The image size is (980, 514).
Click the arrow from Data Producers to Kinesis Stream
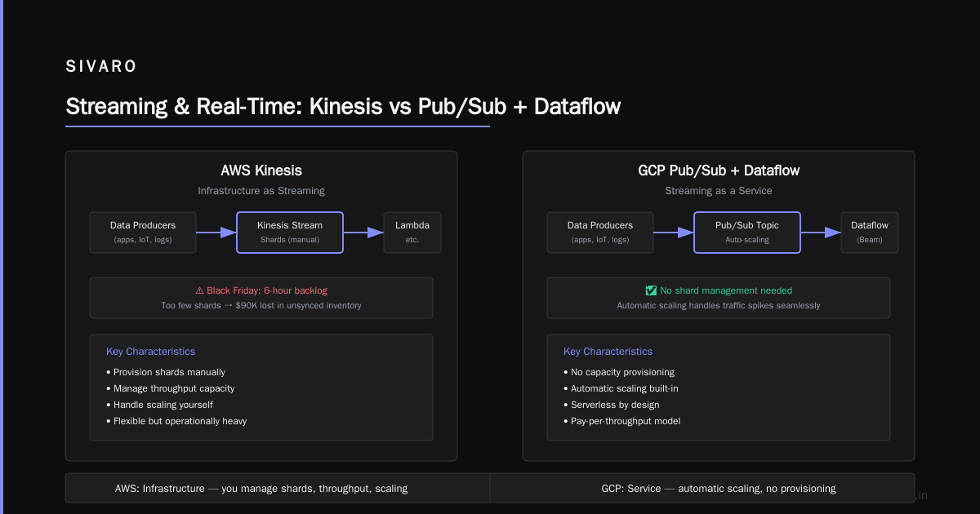click(216, 233)
